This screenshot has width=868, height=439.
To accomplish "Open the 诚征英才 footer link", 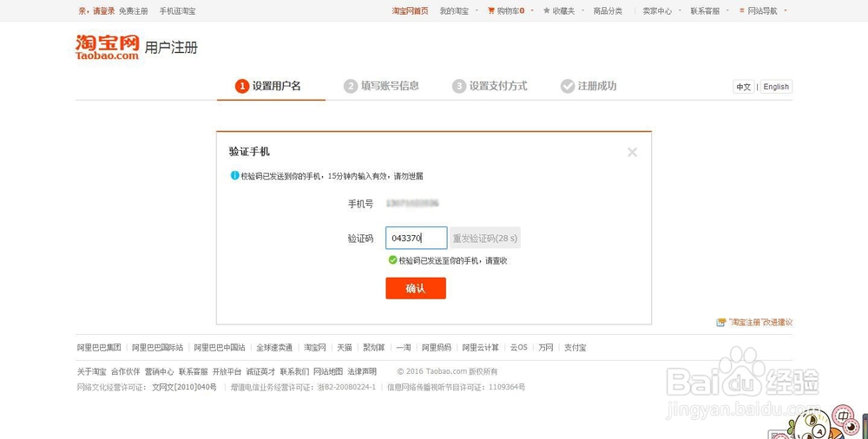I will click(x=260, y=371).
